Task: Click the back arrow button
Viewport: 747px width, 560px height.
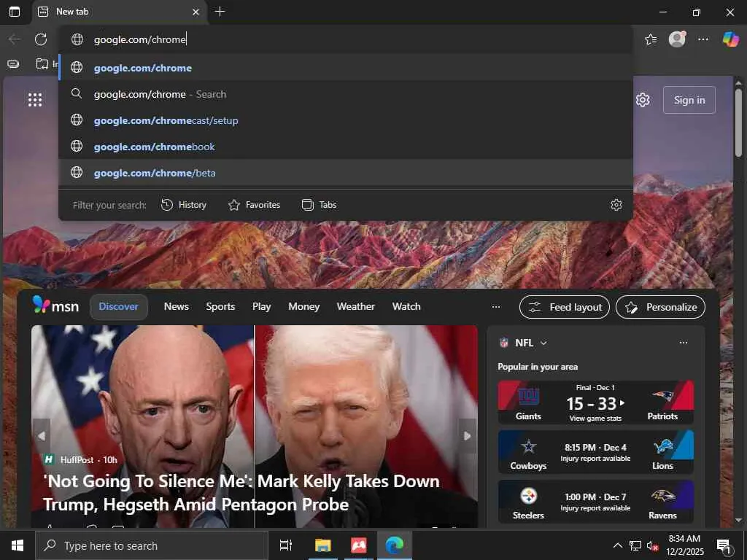Action: click(x=15, y=39)
